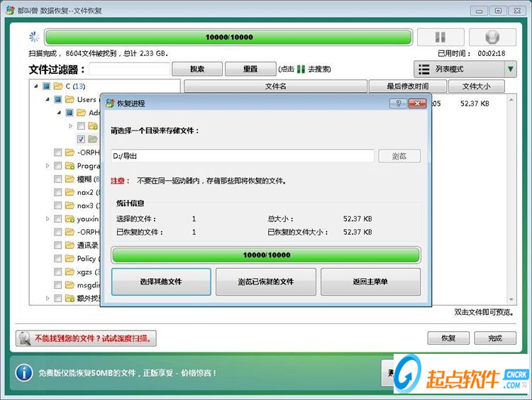The width and height of the screenshot is (532, 400).
Task: Click the youxin folder icon
Action: 70,219
